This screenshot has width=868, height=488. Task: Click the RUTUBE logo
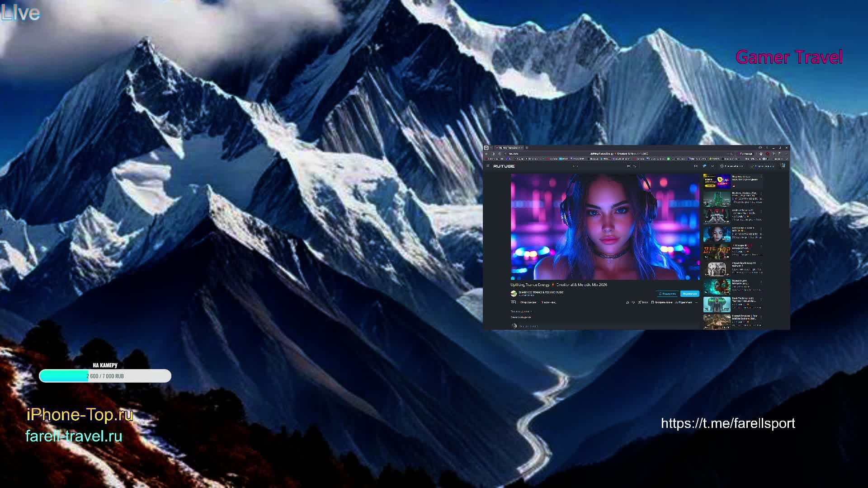click(x=504, y=166)
